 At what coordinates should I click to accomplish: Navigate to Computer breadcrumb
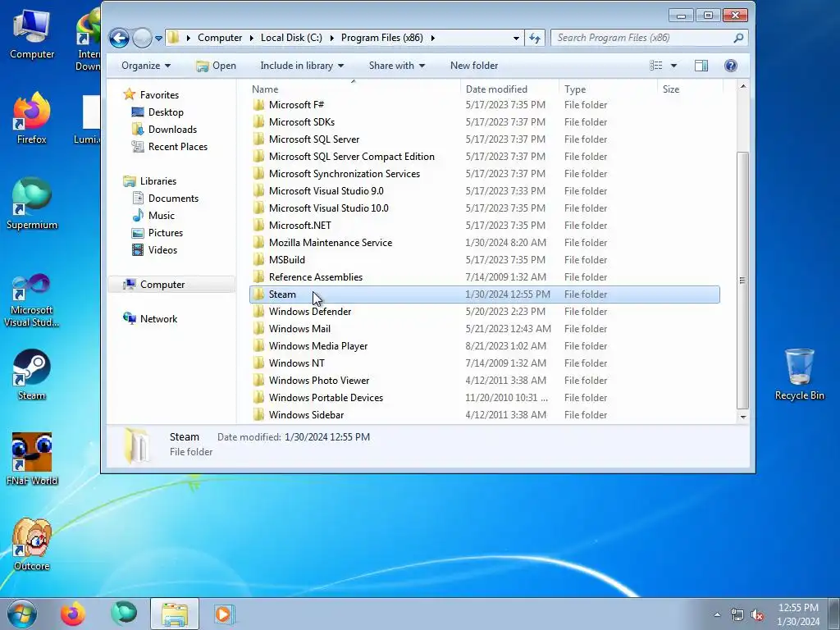(220, 38)
